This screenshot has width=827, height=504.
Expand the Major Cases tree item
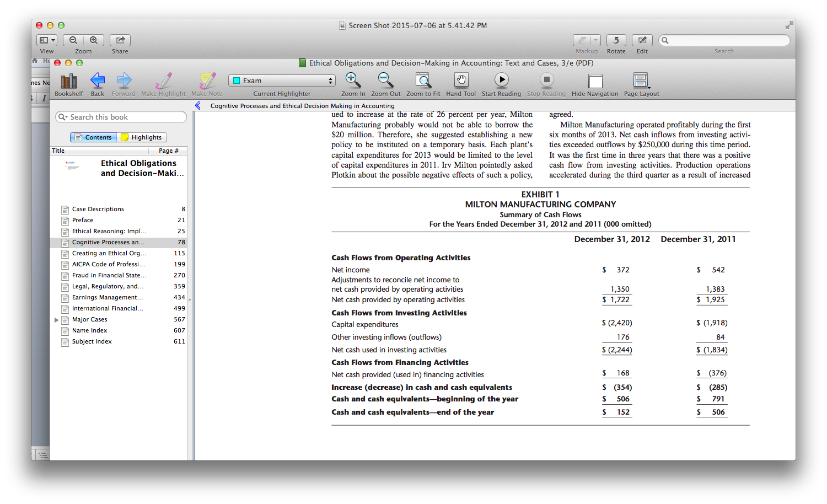56,320
